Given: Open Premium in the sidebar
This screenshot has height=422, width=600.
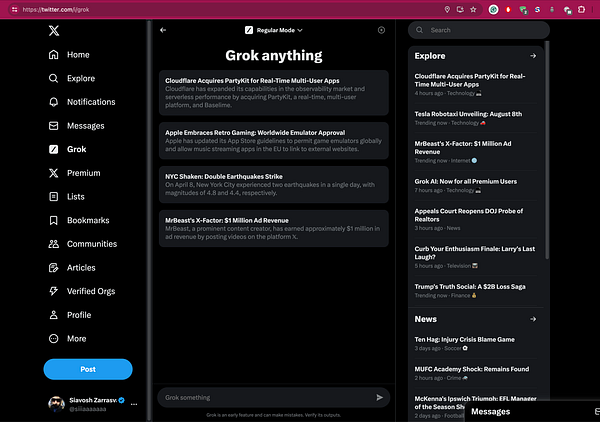Looking at the screenshot, I should 75,173.
